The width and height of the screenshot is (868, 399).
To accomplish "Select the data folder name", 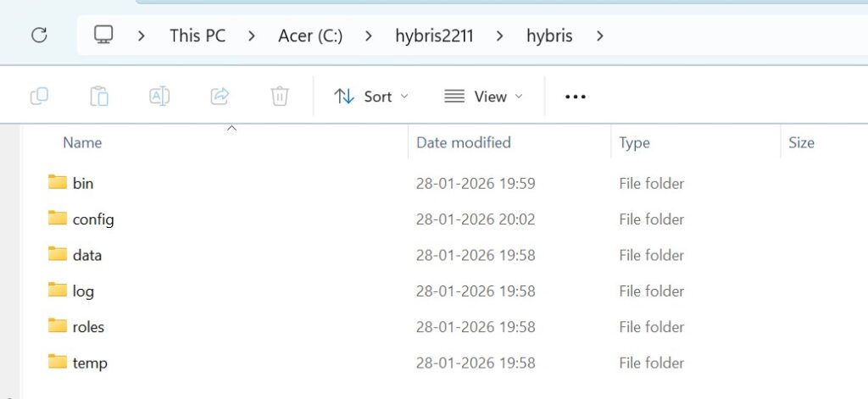I will pos(87,255).
